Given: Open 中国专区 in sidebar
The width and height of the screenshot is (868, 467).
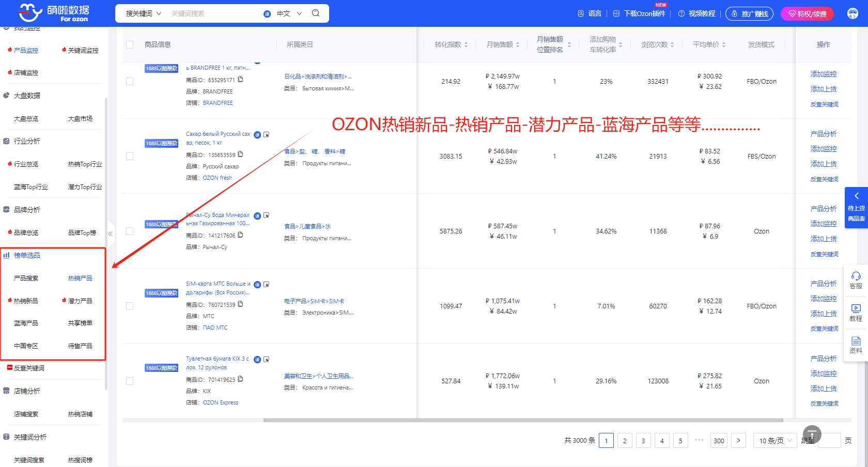Looking at the screenshot, I should [x=26, y=346].
